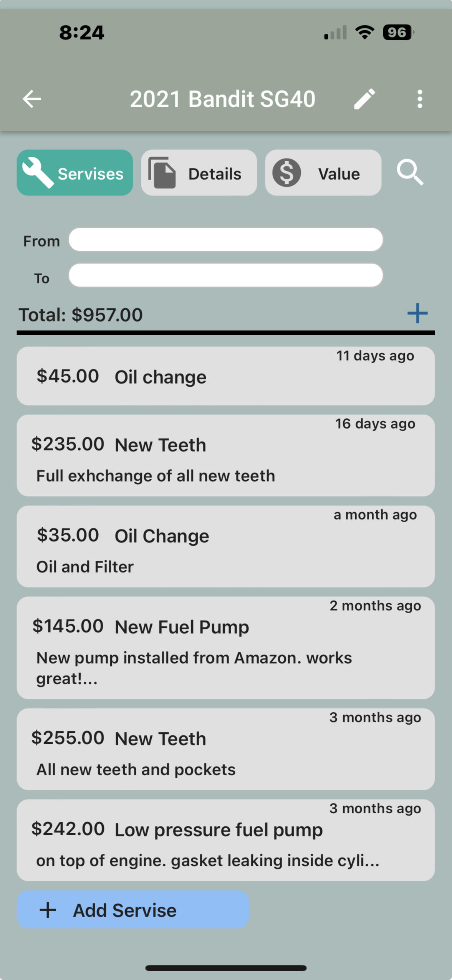Open the $235.00 New Teeth service
Image resolution: width=452 pixels, height=980 pixels.
tap(225, 455)
